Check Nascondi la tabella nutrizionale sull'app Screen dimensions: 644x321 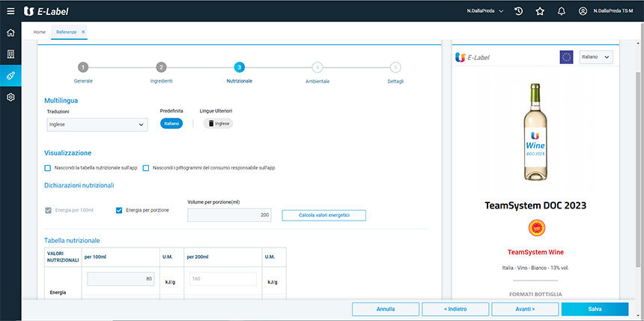point(48,168)
